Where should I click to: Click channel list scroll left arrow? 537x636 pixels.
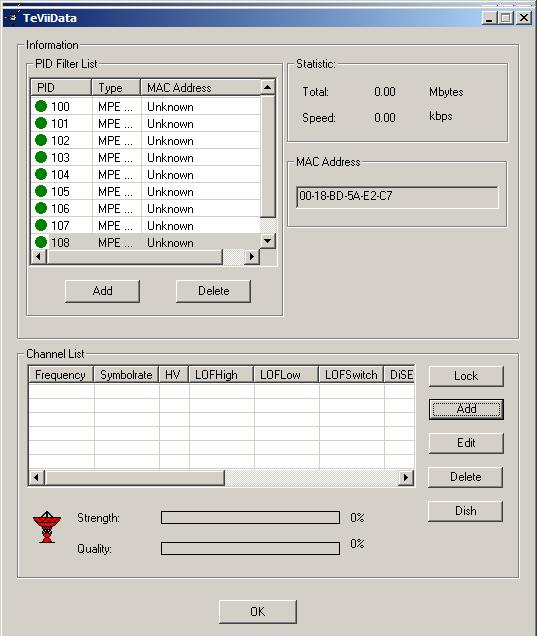[x=37, y=477]
